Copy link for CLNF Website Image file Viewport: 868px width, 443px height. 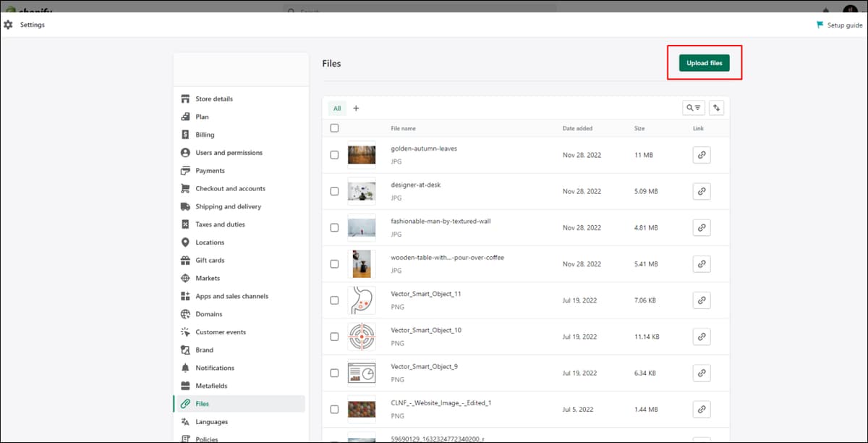click(701, 409)
